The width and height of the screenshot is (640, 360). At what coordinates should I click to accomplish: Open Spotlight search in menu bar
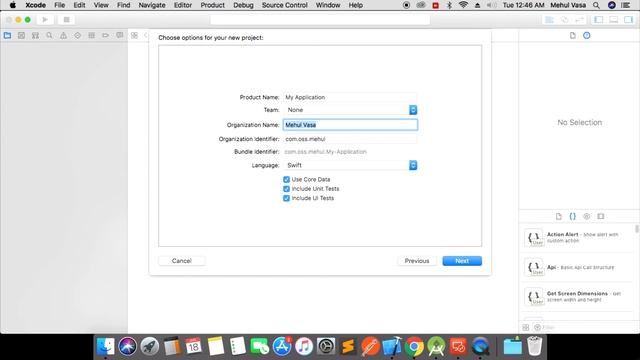click(596, 5)
